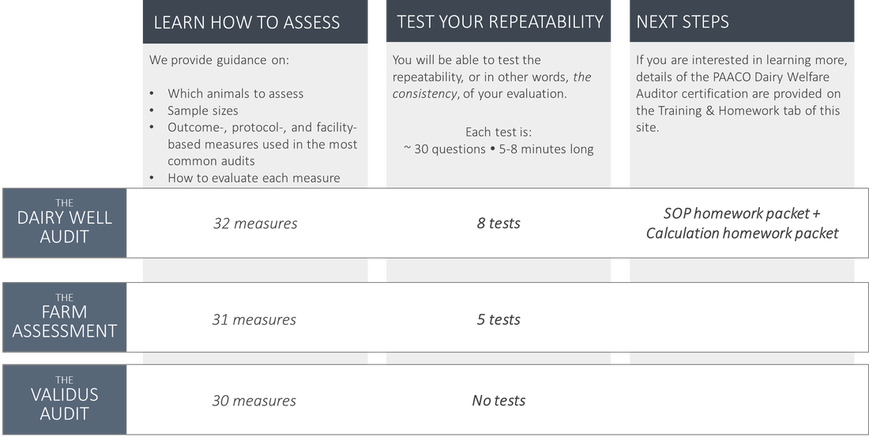Open the 32 measures cell

255,223
